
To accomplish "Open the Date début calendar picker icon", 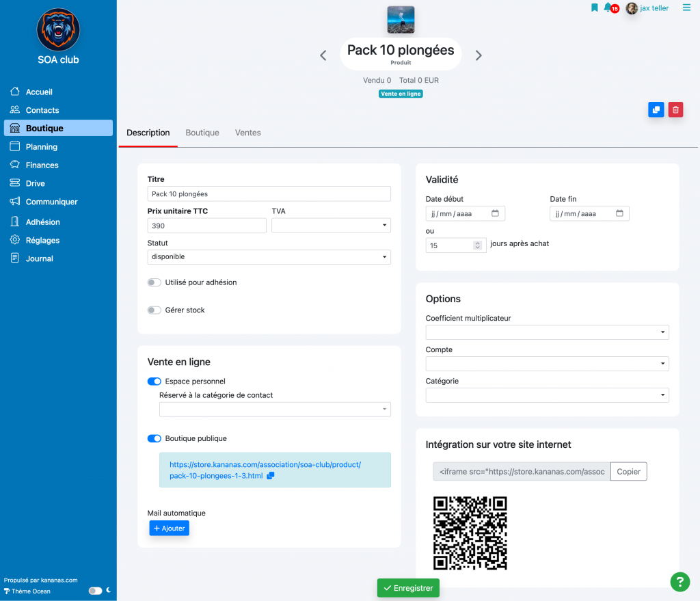I will click(x=495, y=213).
